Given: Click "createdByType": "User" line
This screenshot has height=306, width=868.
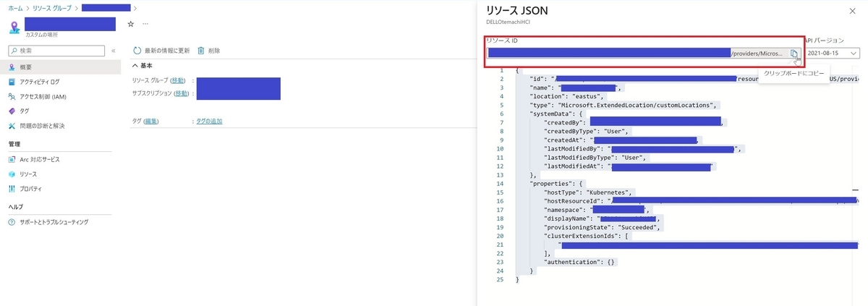Looking at the screenshot, I should (587, 131).
